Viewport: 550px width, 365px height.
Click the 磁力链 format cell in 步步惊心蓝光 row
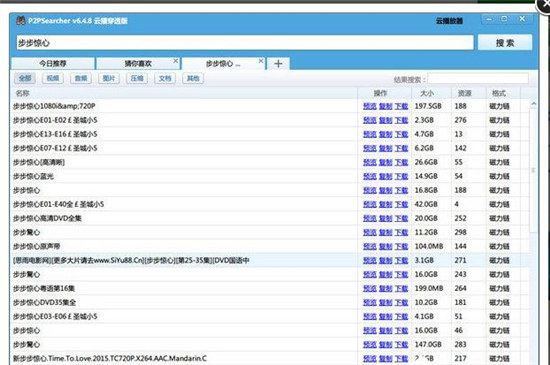499,176
